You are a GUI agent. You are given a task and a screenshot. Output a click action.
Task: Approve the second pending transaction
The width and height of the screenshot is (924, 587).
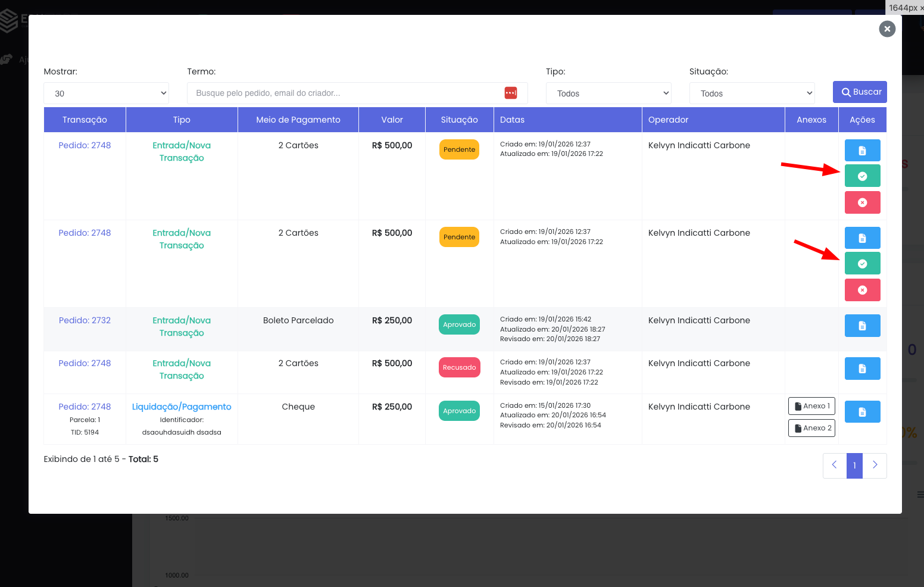click(x=862, y=264)
